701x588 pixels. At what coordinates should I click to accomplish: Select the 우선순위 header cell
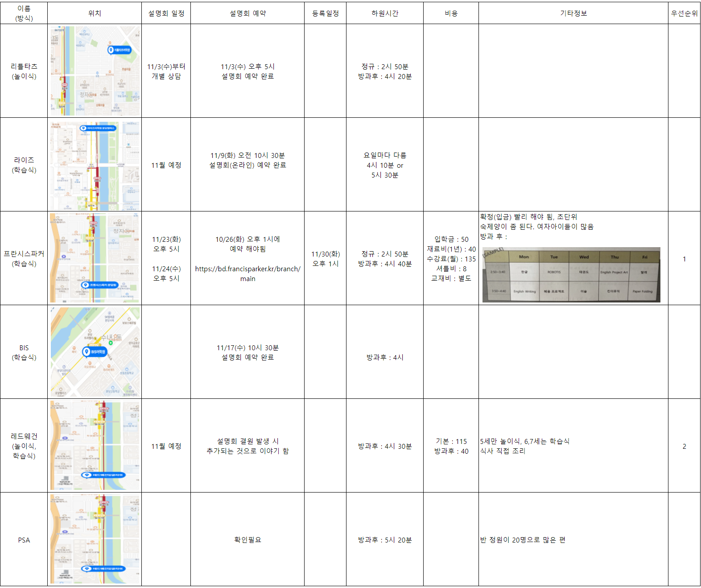684,13
